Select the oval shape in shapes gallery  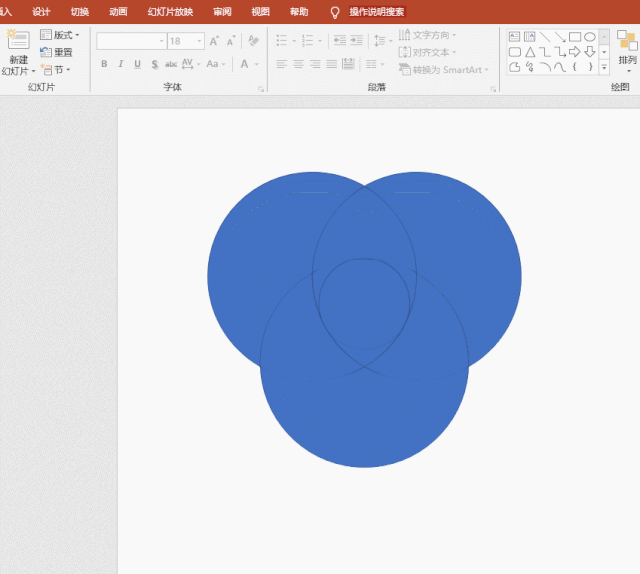tap(590, 37)
